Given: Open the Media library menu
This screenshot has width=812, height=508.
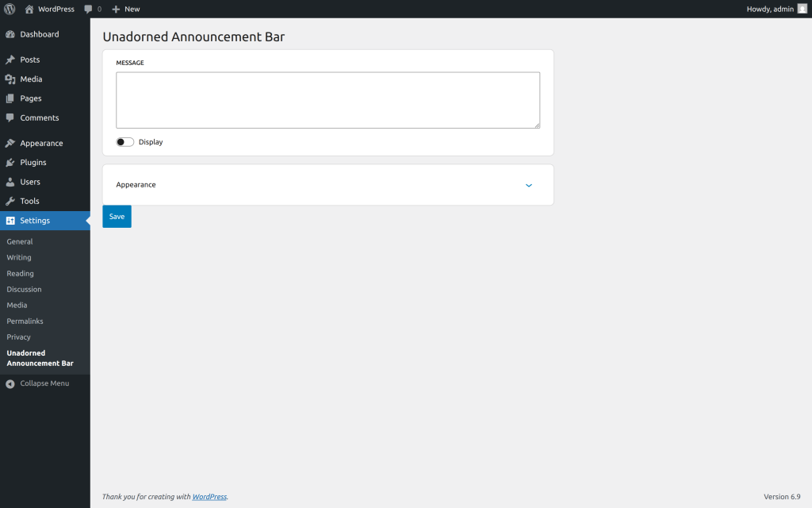Looking at the screenshot, I should click(x=31, y=79).
